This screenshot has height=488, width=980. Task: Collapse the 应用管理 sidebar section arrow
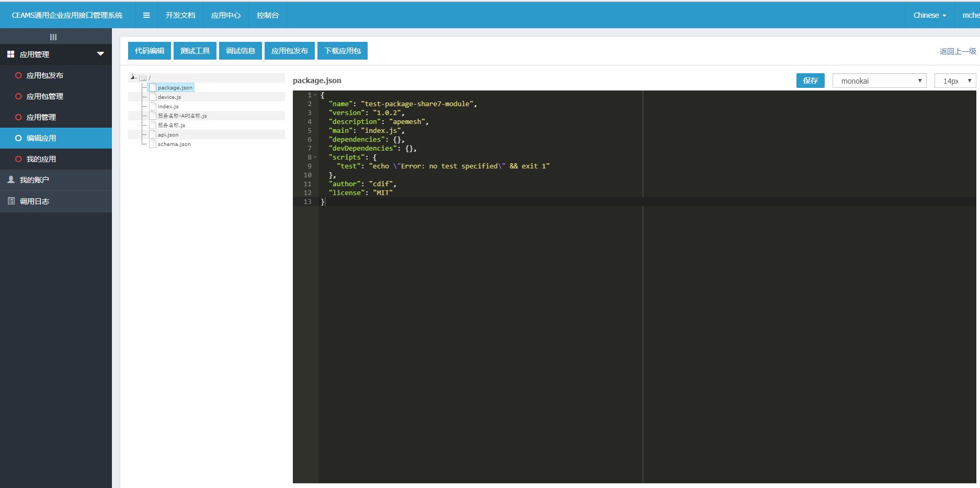pos(100,54)
